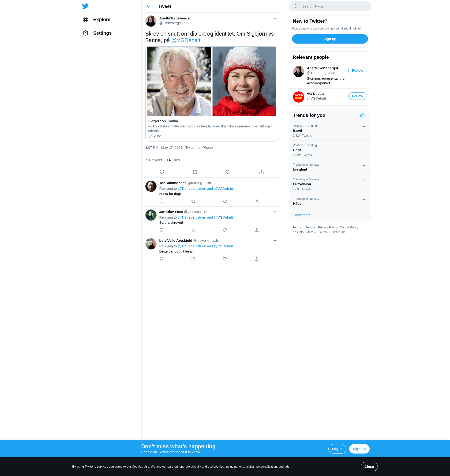Open Explore from the sidebar

(97, 19)
